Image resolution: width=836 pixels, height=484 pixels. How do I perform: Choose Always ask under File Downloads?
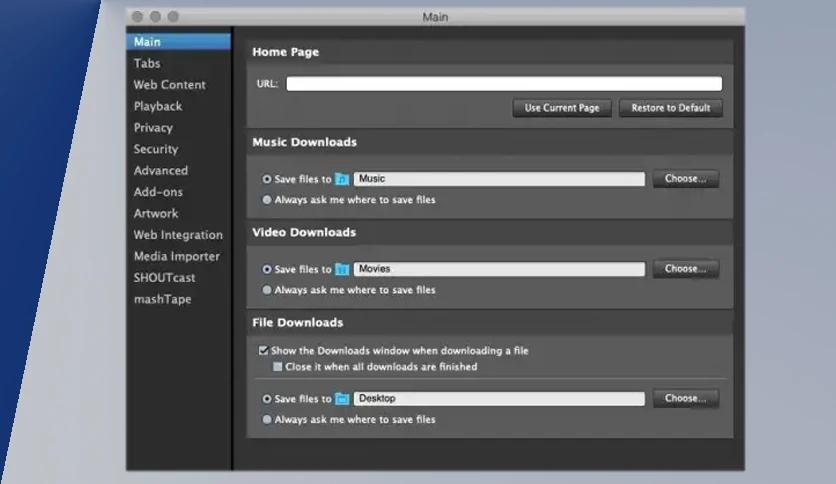(x=267, y=420)
